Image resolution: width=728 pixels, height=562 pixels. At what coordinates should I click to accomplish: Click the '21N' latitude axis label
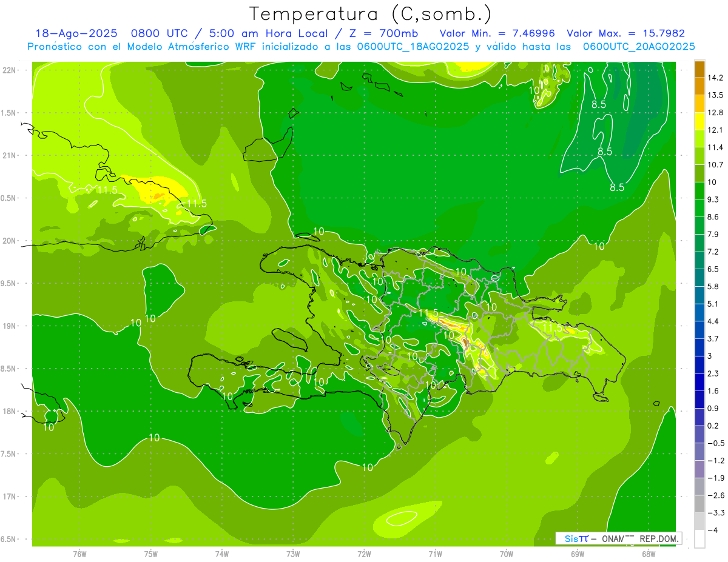(x=9, y=156)
